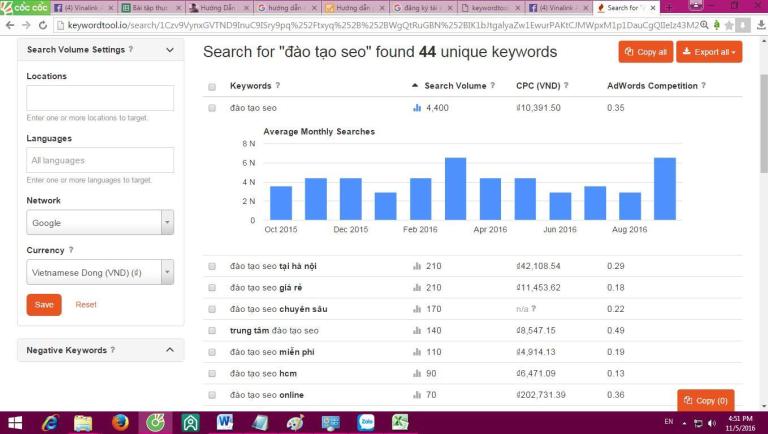Click the zoom magnifier icon in address bar
This screenshot has width=768, height=434.
[704, 25]
